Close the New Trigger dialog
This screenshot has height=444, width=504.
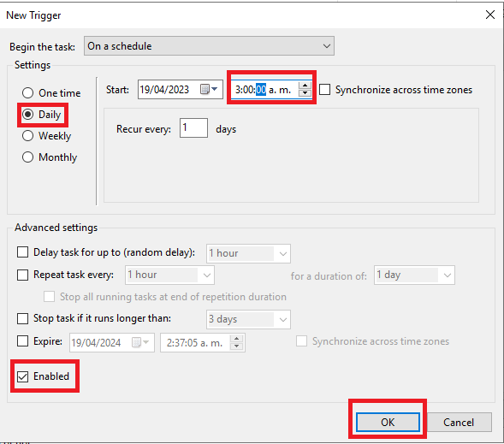point(489,15)
